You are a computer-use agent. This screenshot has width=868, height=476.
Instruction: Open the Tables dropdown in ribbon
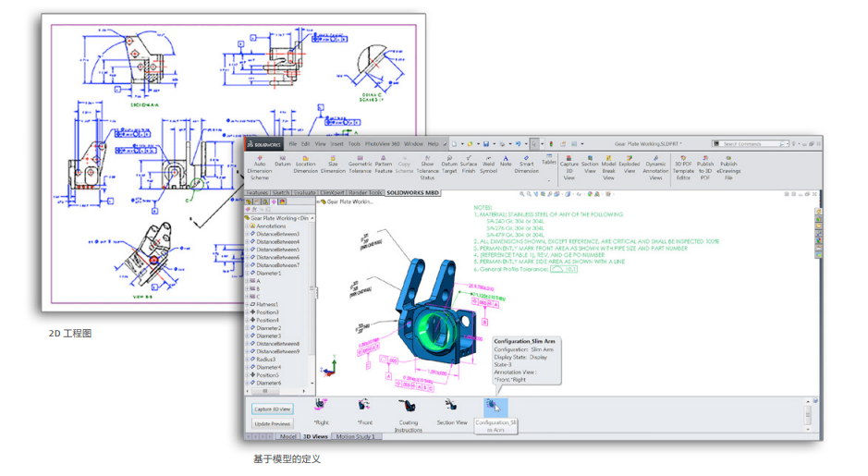(549, 163)
